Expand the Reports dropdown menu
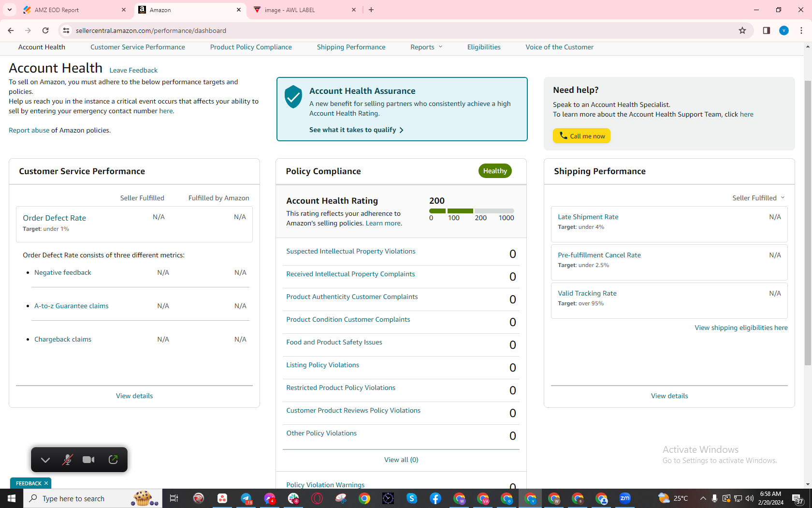This screenshot has height=508, width=812. pos(426,47)
